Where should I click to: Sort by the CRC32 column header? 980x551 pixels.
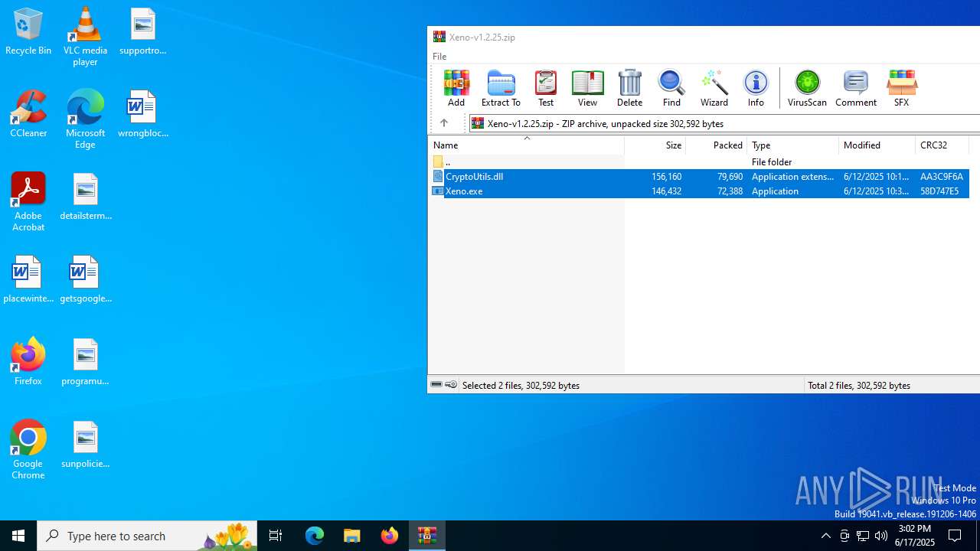(942, 145)
